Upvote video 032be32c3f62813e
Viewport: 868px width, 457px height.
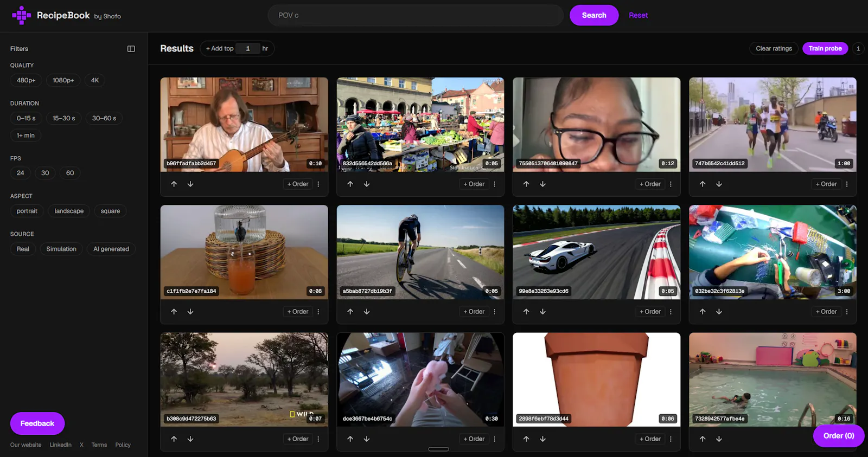pos(703,312)
